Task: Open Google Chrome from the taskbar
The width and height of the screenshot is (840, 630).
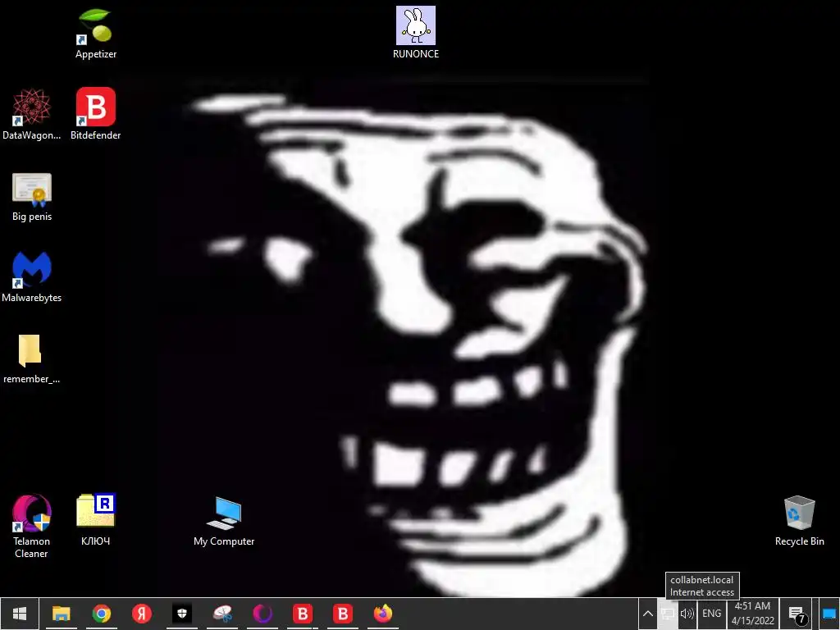Action: pyautogui.click(x=101, y=614)
